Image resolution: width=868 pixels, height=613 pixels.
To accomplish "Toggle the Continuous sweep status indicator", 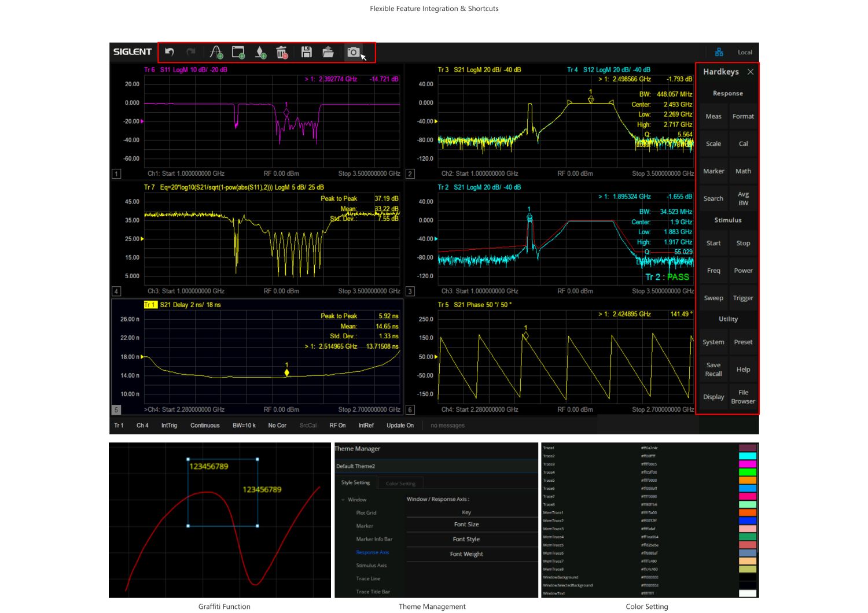I will (x=205, y=426).
